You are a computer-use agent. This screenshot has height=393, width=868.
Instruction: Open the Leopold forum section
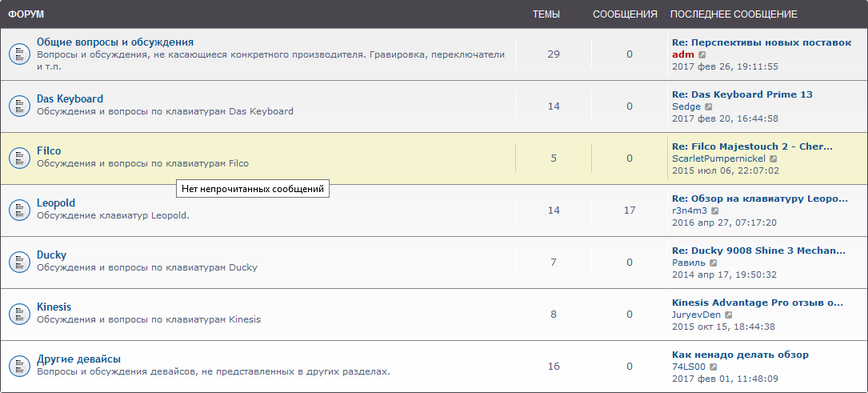(x=56, y=203)
